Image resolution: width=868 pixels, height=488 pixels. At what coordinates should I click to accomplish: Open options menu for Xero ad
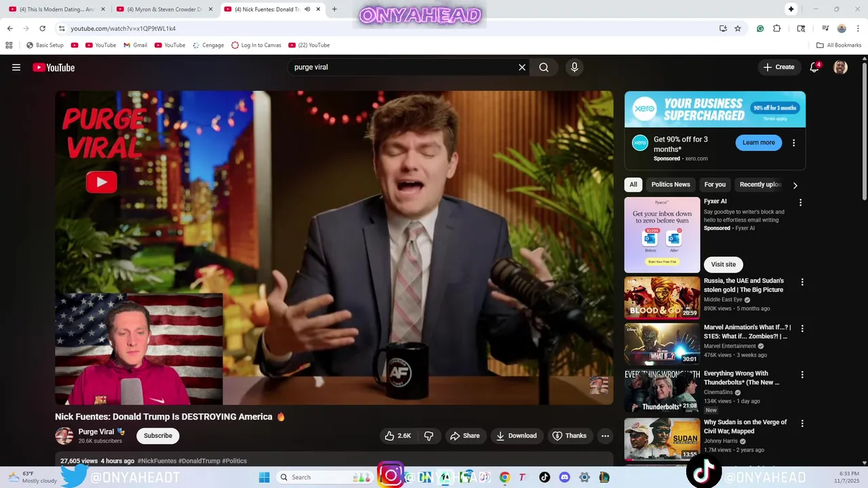793,143
